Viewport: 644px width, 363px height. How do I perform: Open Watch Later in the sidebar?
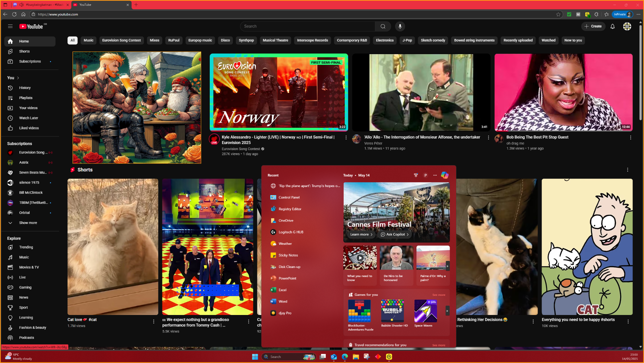coord(30,118)
